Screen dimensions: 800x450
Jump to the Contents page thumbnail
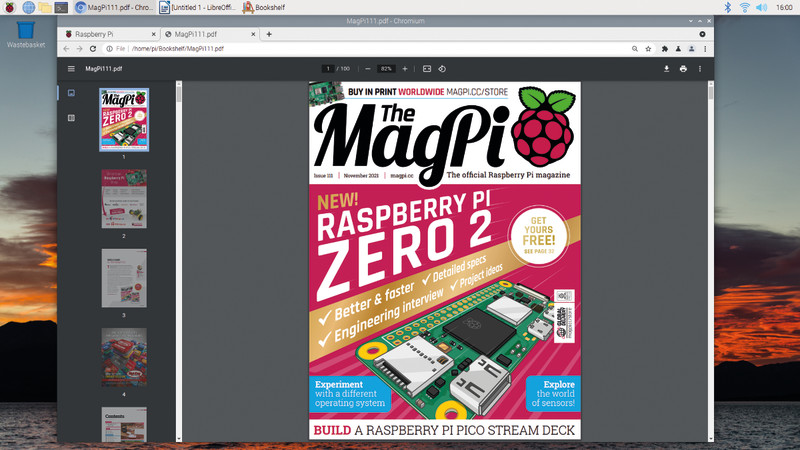coord(124,424)
